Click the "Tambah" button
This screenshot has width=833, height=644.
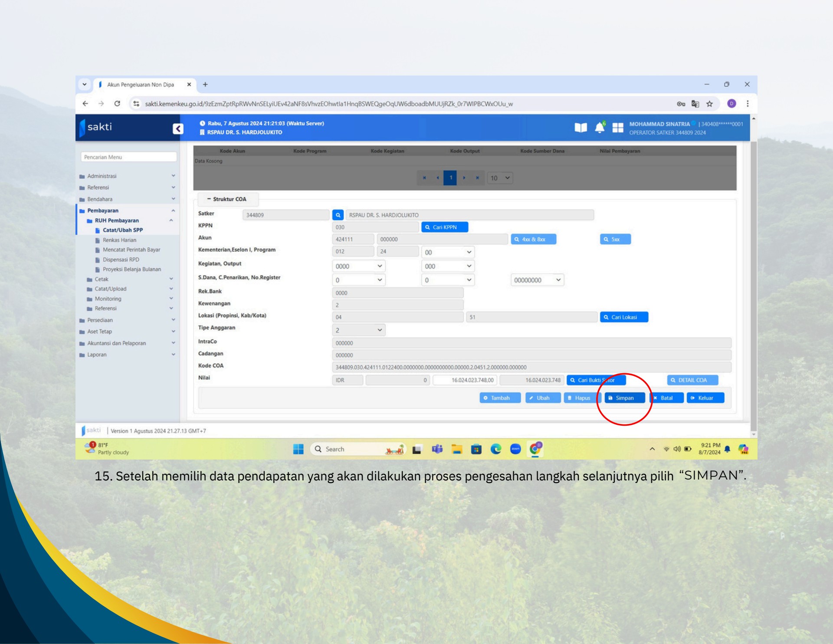click(x=500, y=398)
